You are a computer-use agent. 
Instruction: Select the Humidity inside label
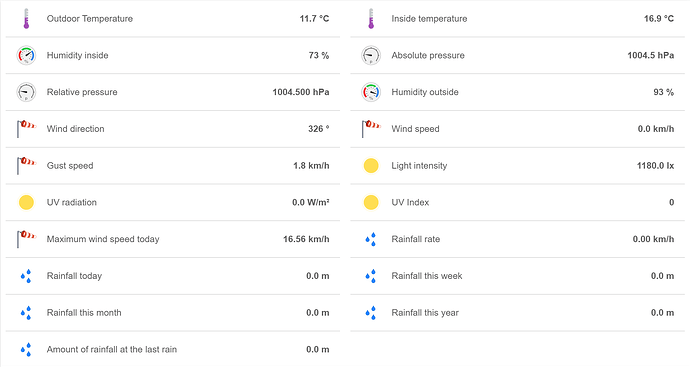[77, 55]
